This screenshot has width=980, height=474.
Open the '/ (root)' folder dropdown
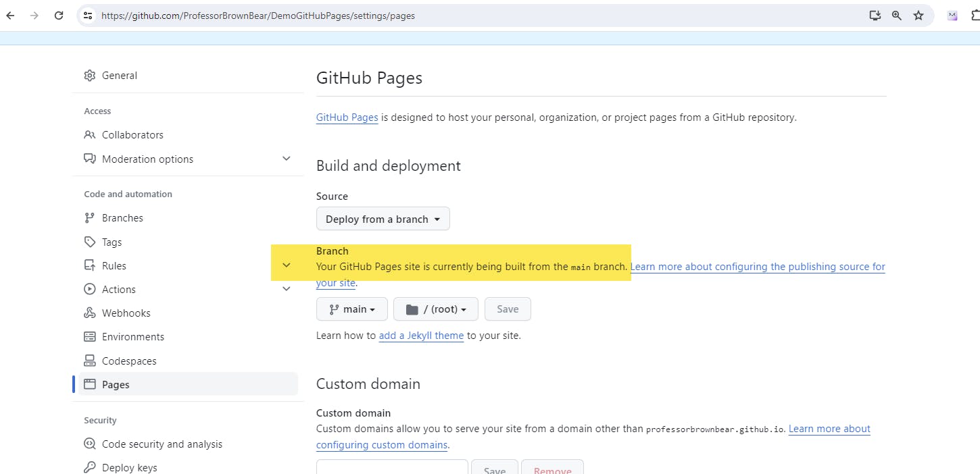435,309
